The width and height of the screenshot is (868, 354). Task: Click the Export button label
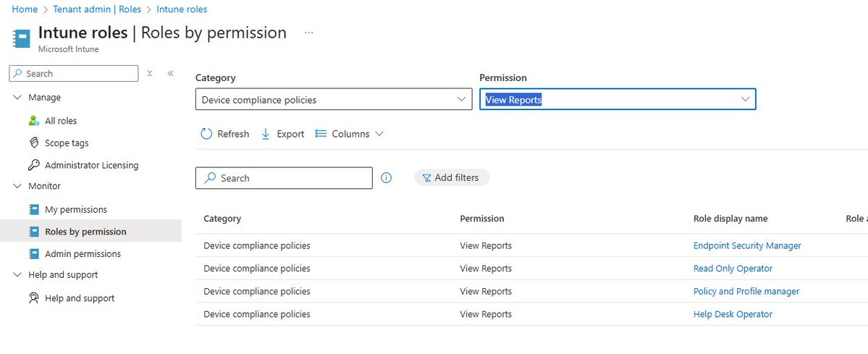290,134
